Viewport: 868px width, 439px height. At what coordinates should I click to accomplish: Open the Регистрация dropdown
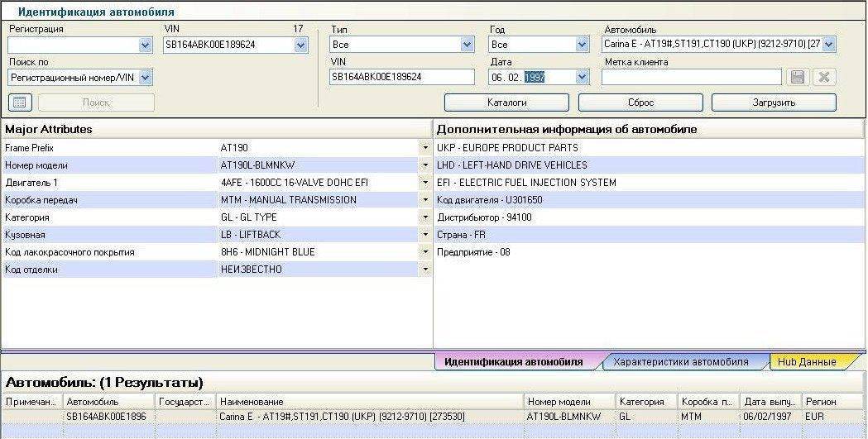(x=146, y=45)
